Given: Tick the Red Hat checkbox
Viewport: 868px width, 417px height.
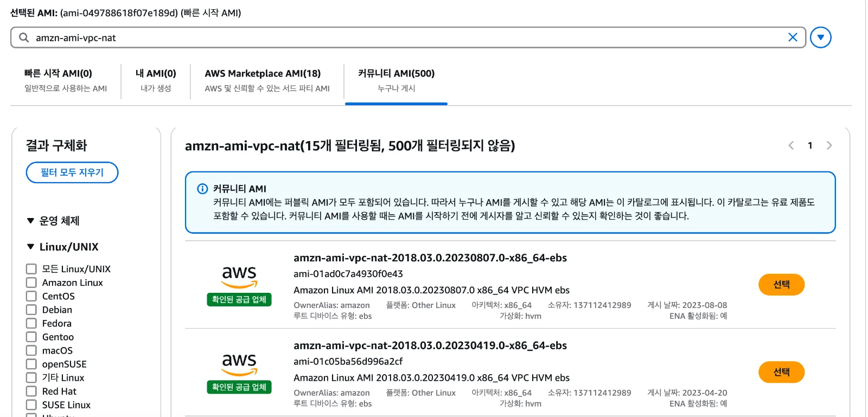Looking at the screenshot, I should click(31, 391).
